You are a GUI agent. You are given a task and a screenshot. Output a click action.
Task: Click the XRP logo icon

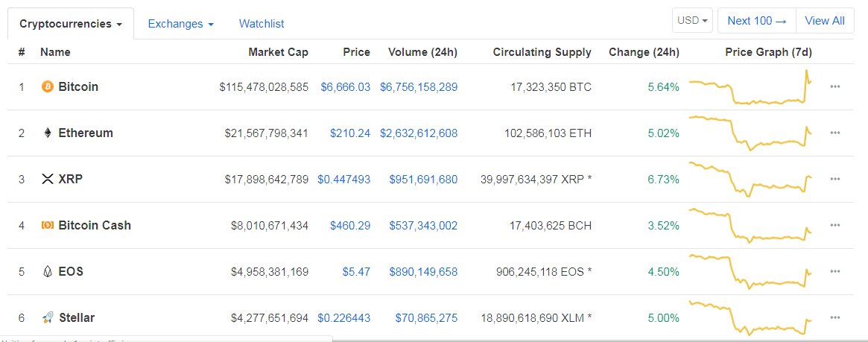pos(48,180)
